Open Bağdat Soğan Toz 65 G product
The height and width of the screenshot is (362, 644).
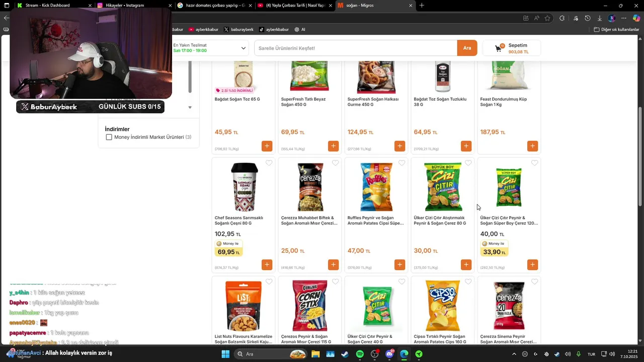237,99
